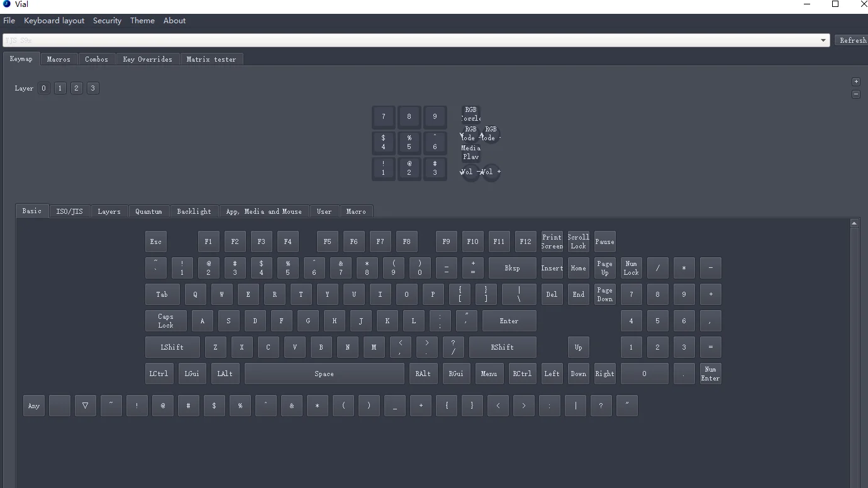Zoom out keymap with minus button
The height and width of the screenshot is (488, 868).
coord(855,94)
